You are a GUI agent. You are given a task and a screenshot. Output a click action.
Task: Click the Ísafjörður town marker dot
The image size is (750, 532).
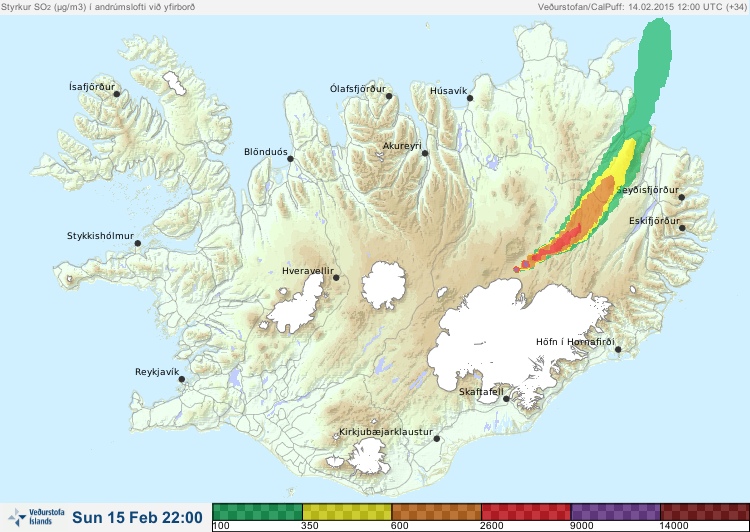(116, 94)
